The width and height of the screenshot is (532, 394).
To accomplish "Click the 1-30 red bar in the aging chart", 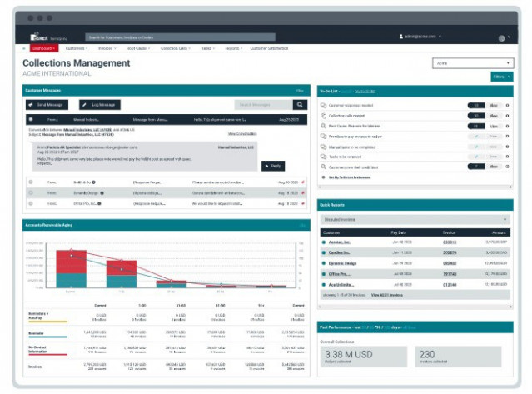I will click(122, 267).
